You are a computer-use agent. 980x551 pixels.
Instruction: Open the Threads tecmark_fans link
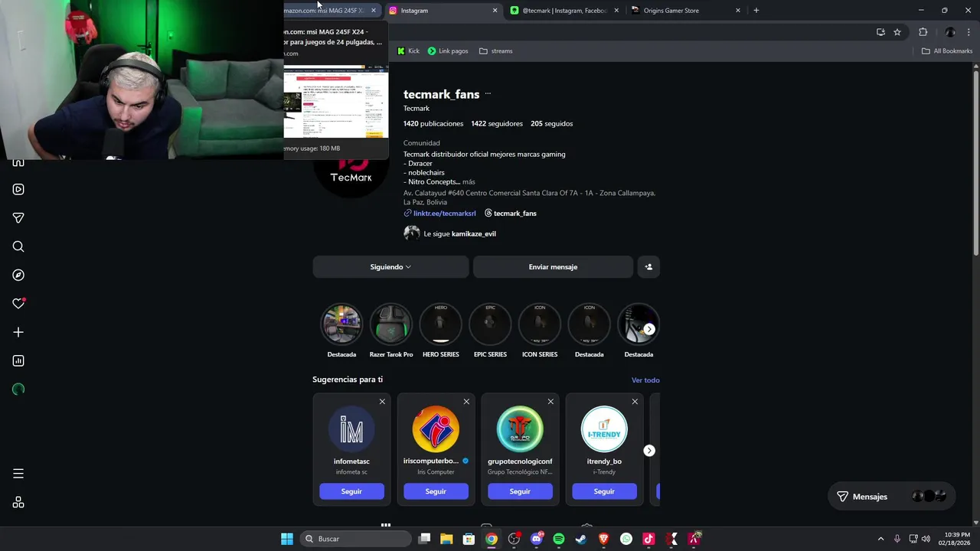510,214
